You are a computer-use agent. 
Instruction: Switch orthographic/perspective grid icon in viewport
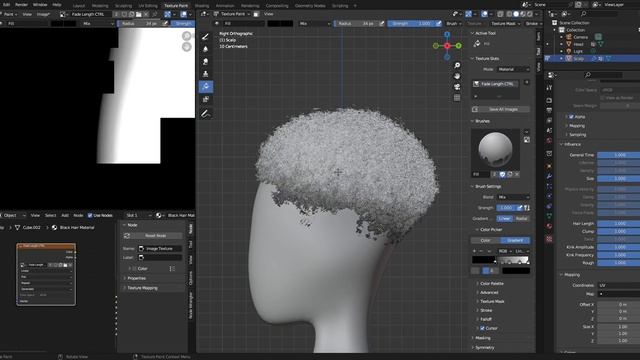457,97
